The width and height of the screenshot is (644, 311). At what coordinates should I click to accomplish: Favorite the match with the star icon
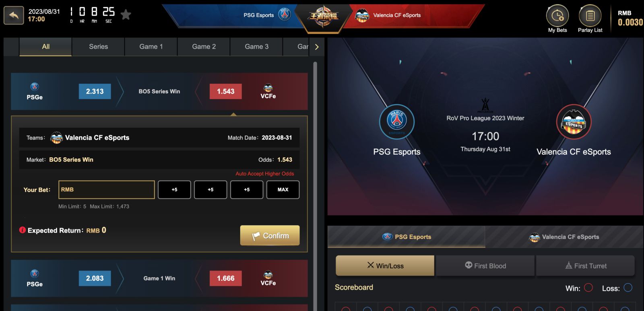[x=126, y=15]
